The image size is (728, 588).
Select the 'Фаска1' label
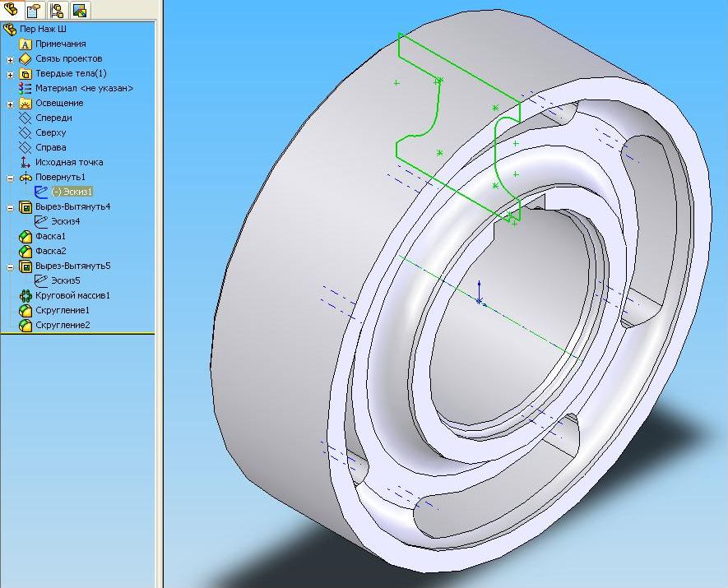(x=51, y=236)
